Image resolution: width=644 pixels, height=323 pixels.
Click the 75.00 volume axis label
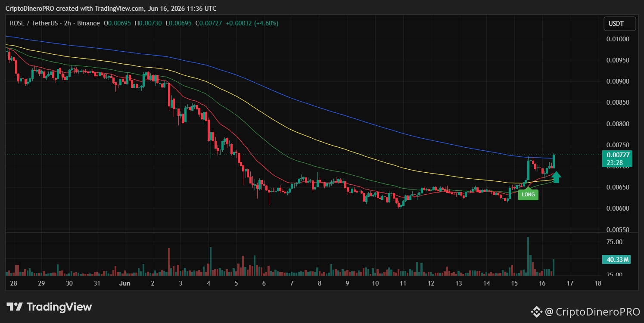(x=613, y=242)
